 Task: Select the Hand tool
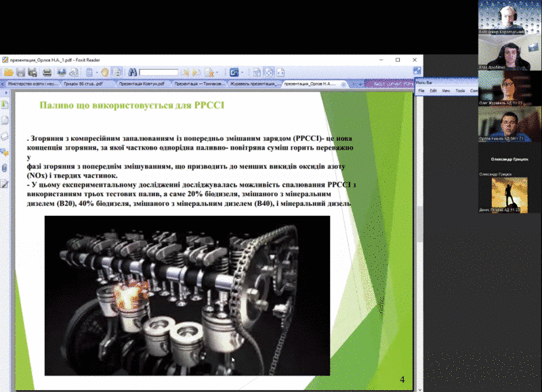[105, 72]
